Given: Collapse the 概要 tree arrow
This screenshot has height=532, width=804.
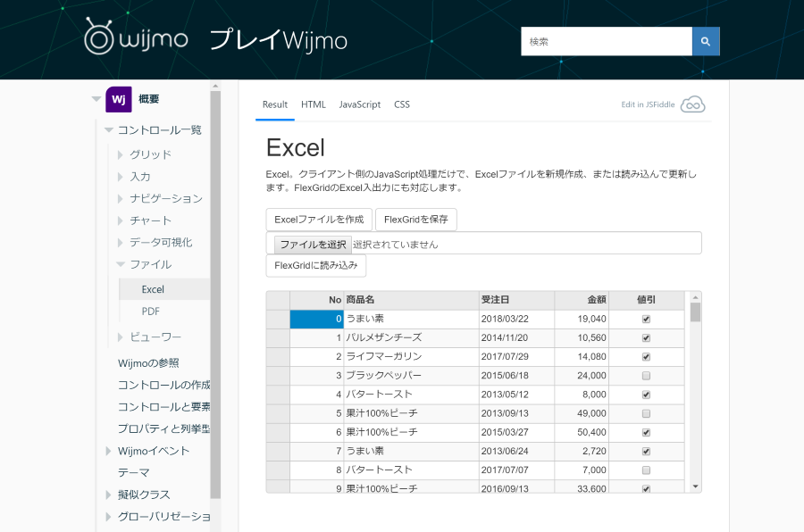Looking at the screenshot, I should (96, 99).
